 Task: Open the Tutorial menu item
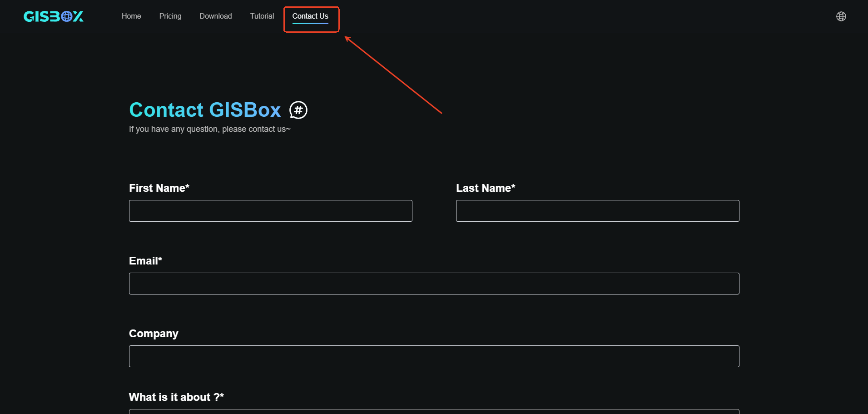click(262, 16)
